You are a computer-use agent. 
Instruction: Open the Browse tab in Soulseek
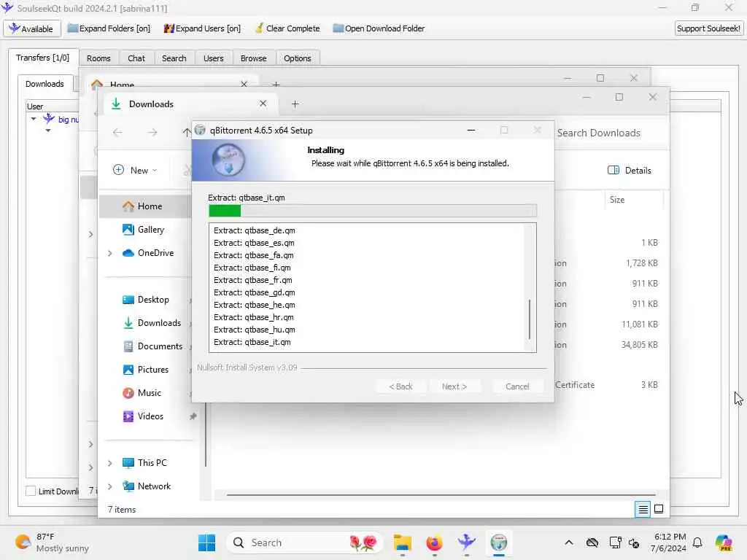click(253, 58)
